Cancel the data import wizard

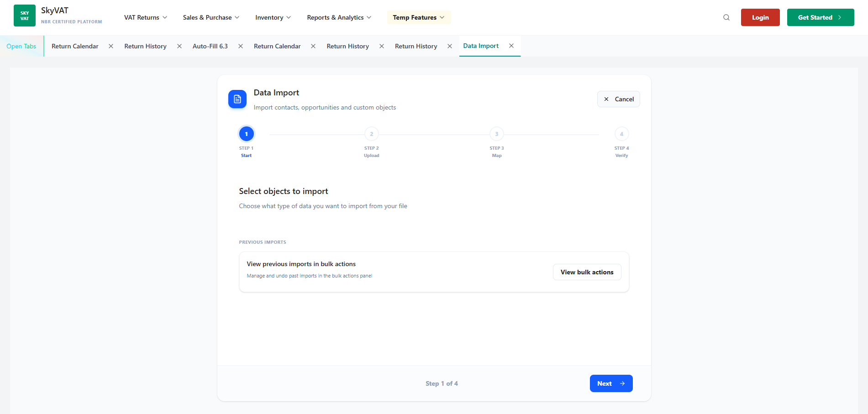[619, 99]
